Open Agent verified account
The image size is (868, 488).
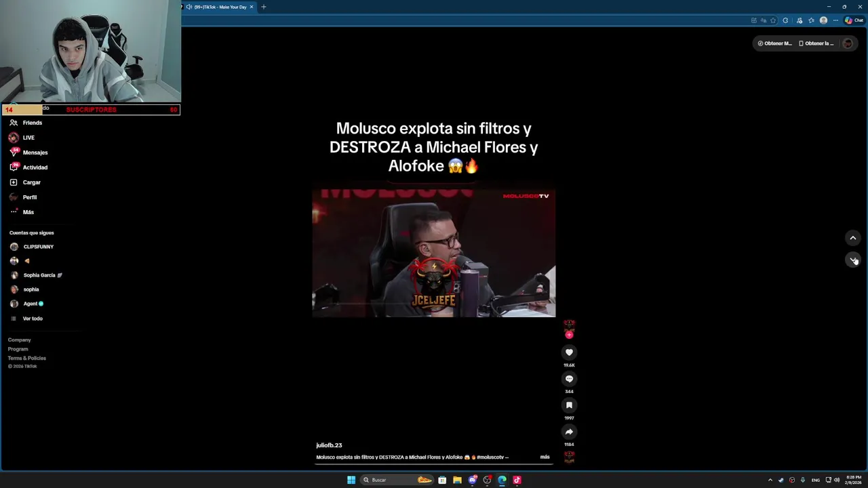[x=27, y=304]
